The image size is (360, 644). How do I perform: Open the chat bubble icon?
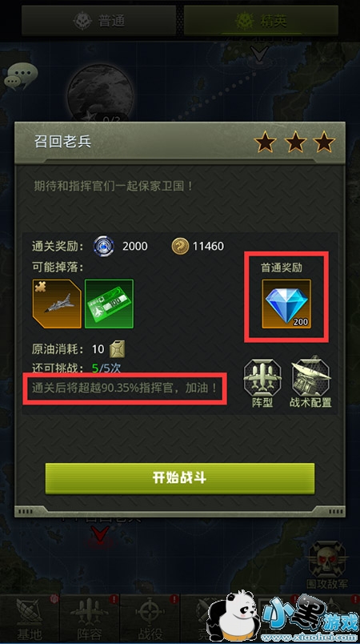[21, 77]
